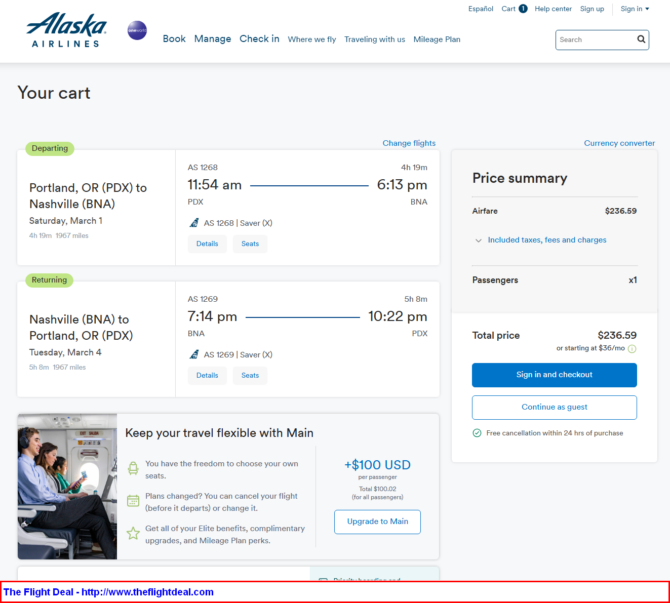Click the free cancellation checkmark icon
This screenshot has height=603, width=670.
[477, 433]
